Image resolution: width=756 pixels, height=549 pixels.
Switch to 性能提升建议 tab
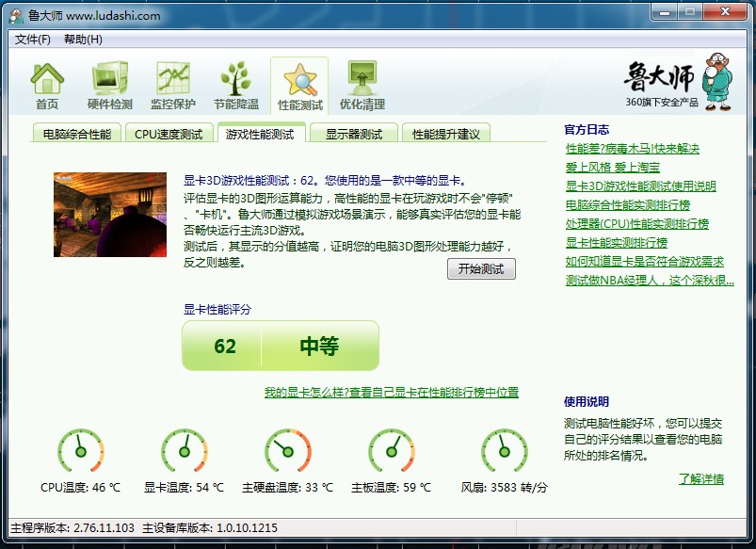pyautogui.click(x=446, y=134)
